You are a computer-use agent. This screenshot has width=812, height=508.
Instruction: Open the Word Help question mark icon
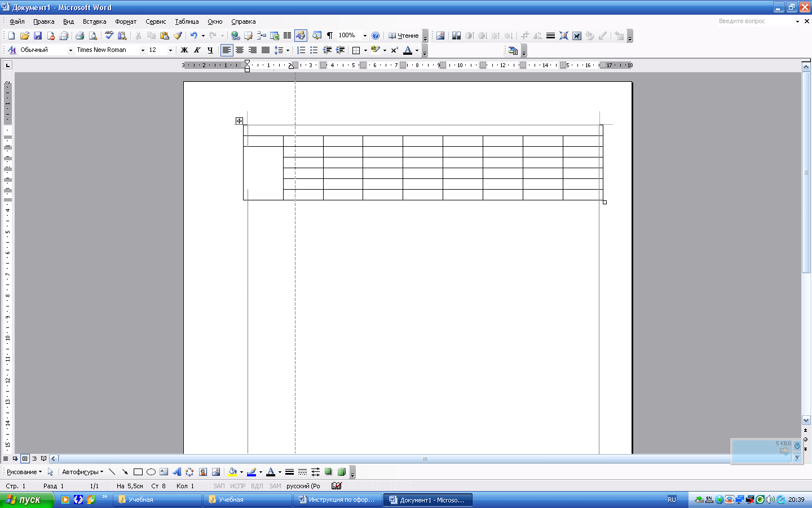tap(376, 36)
